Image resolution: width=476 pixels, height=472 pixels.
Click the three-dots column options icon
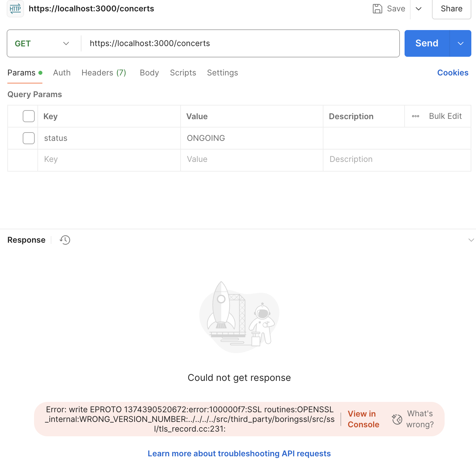pos(416,116)
